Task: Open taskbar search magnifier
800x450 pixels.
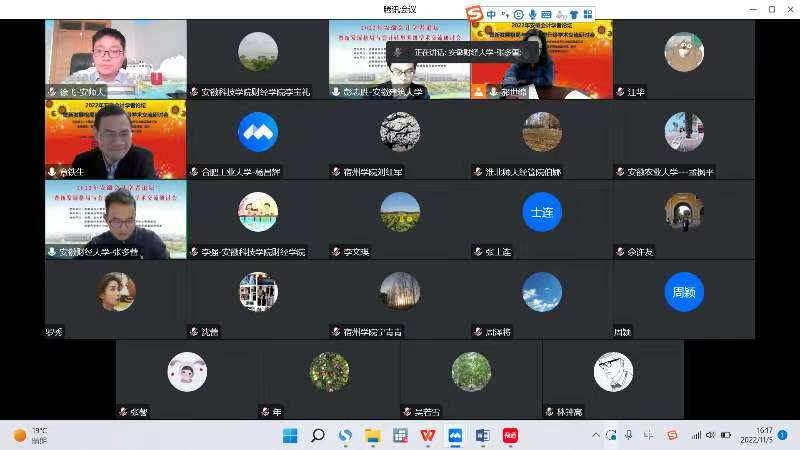Action: [318, 435]
